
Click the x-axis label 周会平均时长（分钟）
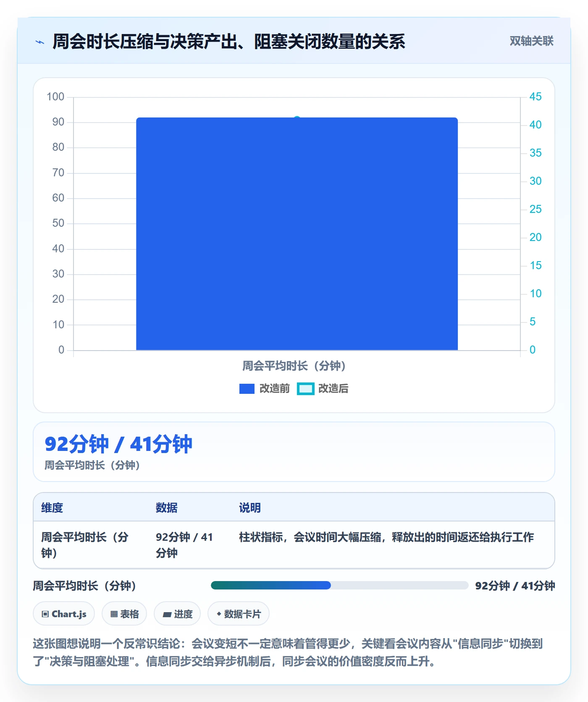point(294,366)
